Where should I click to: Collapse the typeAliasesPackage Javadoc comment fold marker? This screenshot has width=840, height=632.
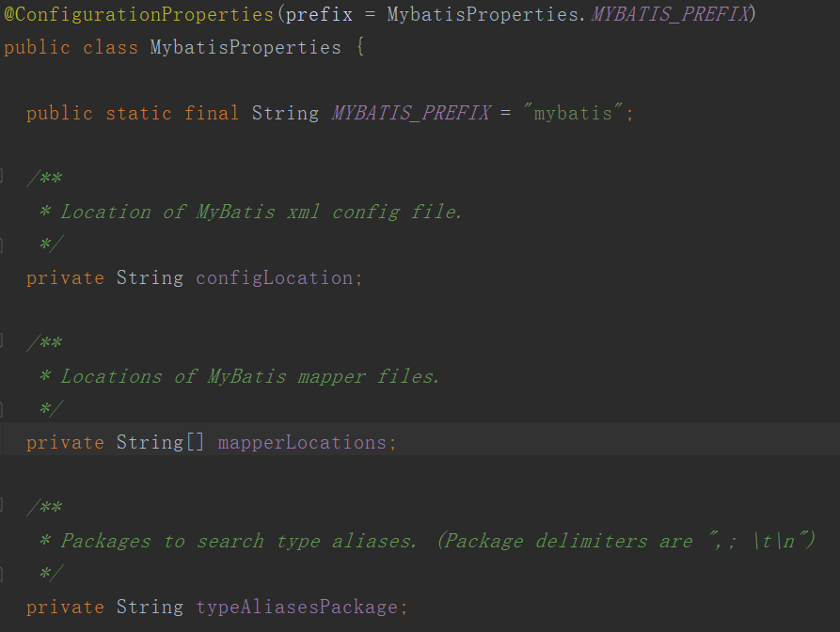pyautogui.click(x=3, y=508)
